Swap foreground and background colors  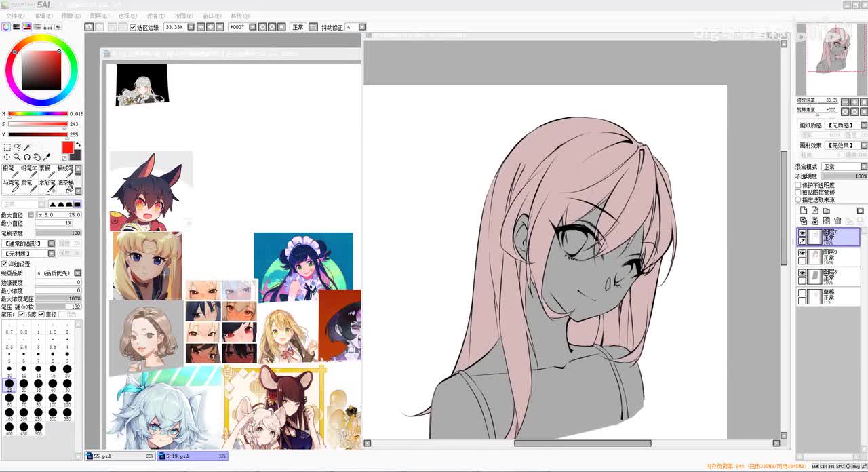click(79, 144)
